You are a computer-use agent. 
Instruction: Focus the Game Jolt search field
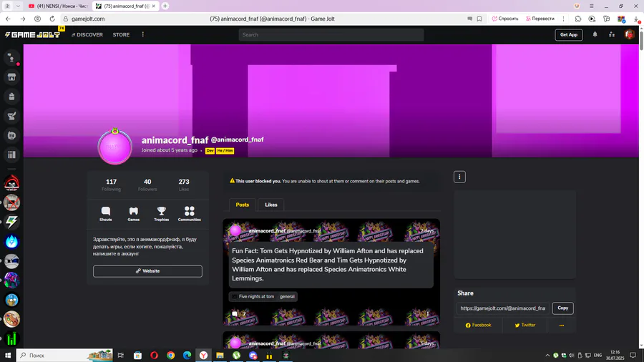pos(331,35)
